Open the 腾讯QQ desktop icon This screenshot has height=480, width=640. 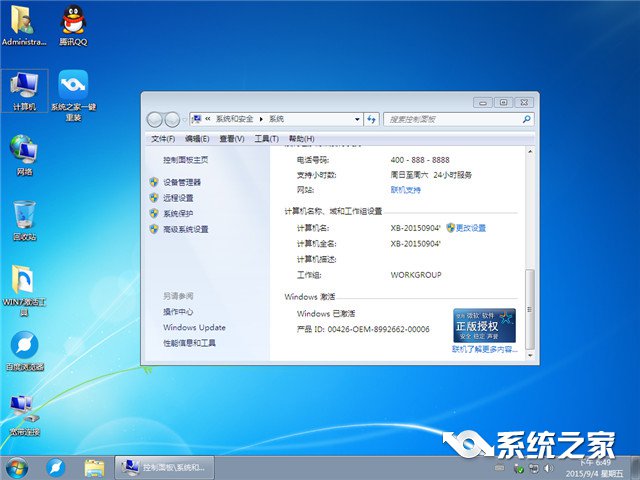tap(73, 23)
